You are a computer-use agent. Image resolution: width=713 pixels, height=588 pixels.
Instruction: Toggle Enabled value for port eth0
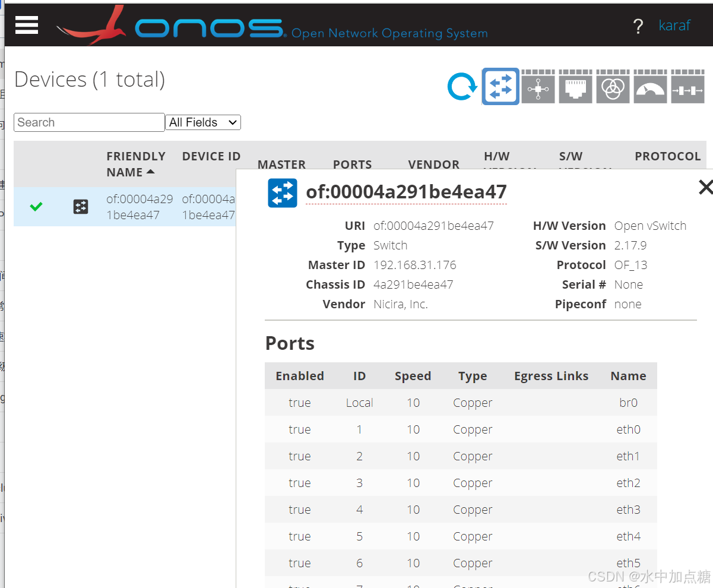(x=300, y=429)
